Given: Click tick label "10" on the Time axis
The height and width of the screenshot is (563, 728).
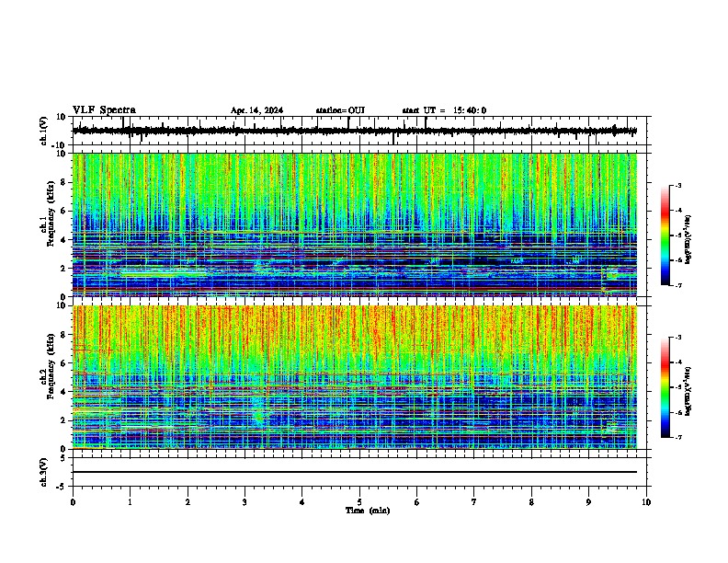Looking at the screenshot, I should [x=646, y=502].
